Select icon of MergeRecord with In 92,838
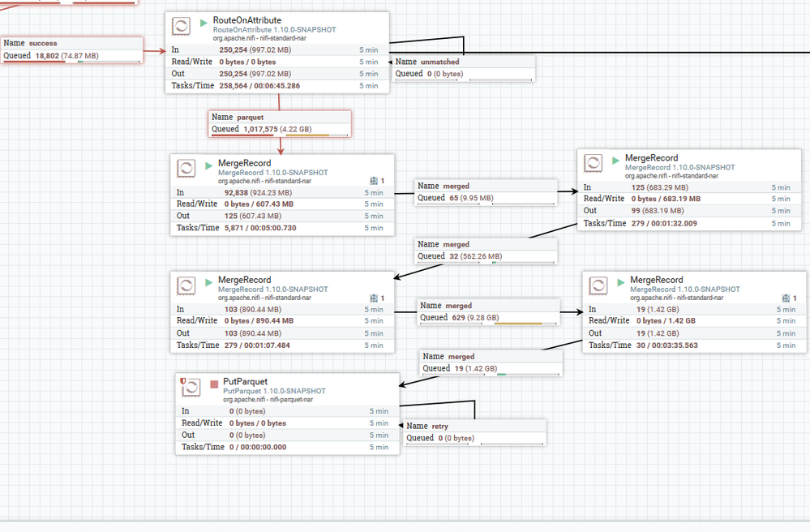Screen dimensions: 810x532 click(x=186, y=169)
